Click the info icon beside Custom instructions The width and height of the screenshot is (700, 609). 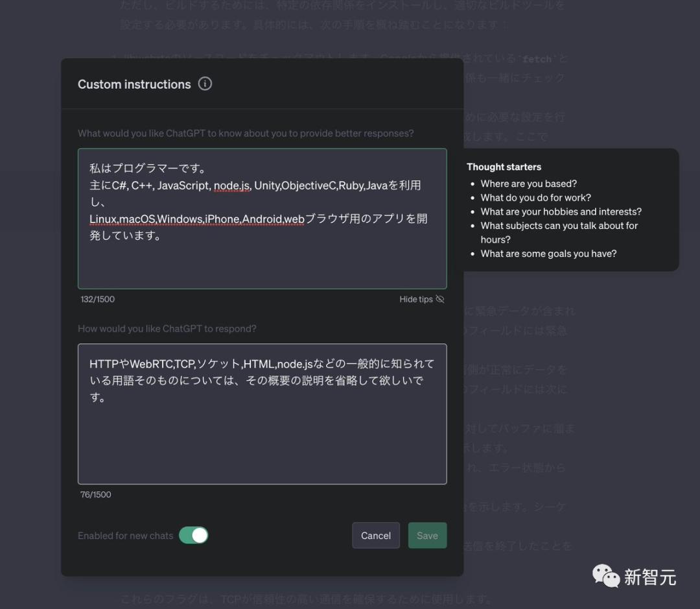click(205, 84)
